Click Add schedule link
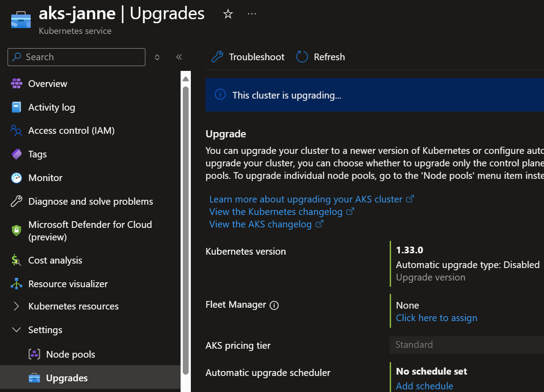 [424, 386]
